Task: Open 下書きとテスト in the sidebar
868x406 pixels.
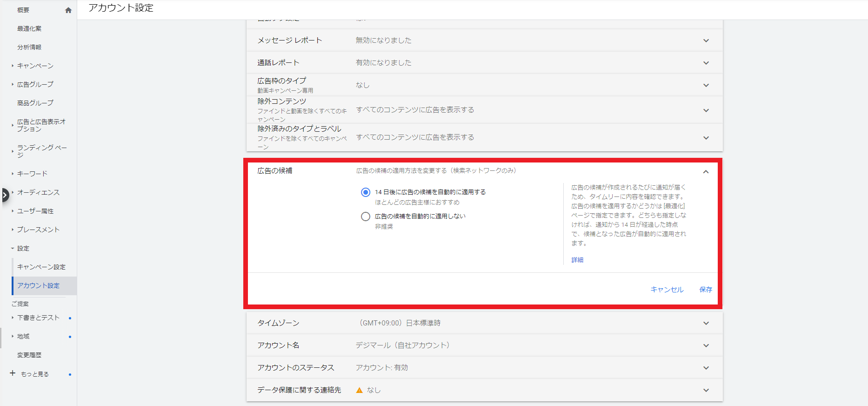Action: click(x=39, y=318)
